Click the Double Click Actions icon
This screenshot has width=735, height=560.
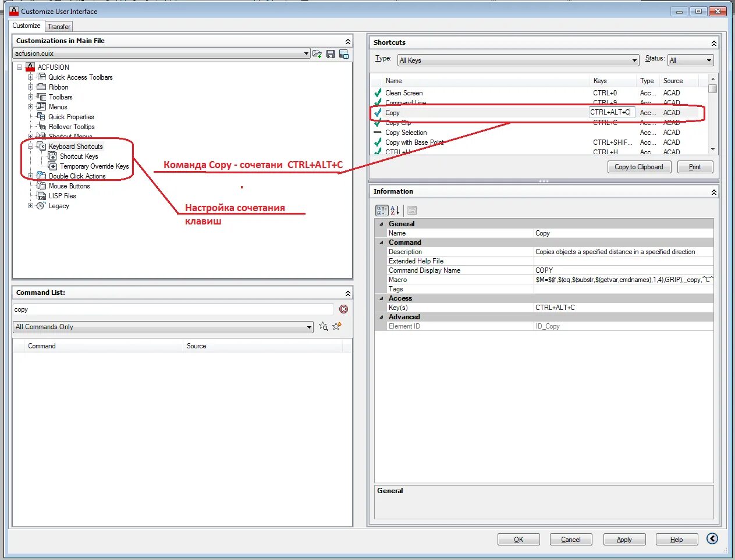point(41,176)
